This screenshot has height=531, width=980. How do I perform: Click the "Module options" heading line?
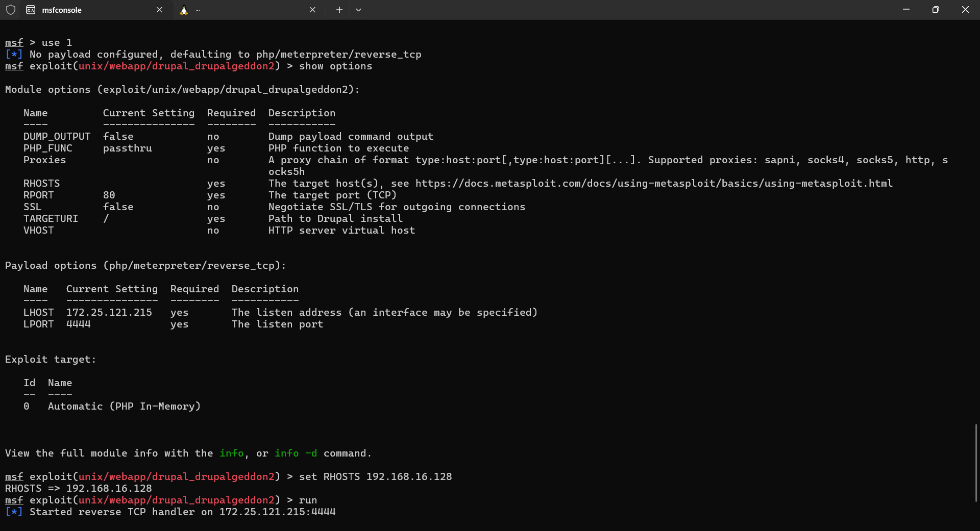[x=182, y=89]
